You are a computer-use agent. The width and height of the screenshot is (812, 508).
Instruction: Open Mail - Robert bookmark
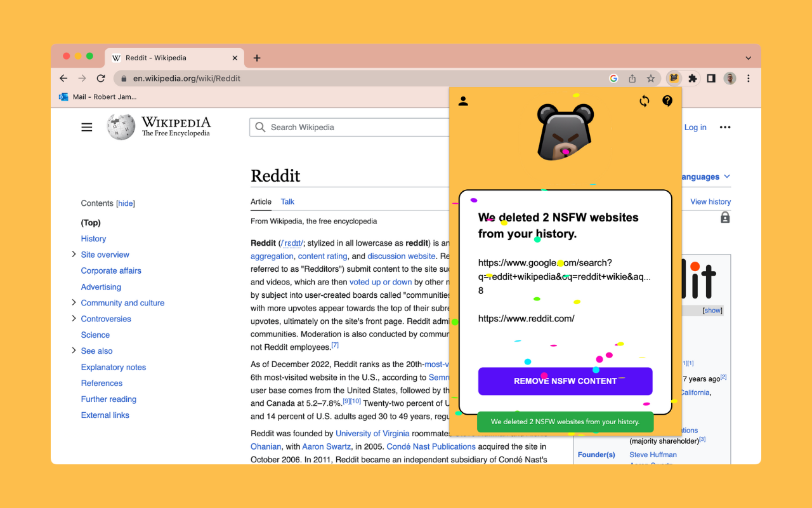pyautogui.click(x=98, y=97)
